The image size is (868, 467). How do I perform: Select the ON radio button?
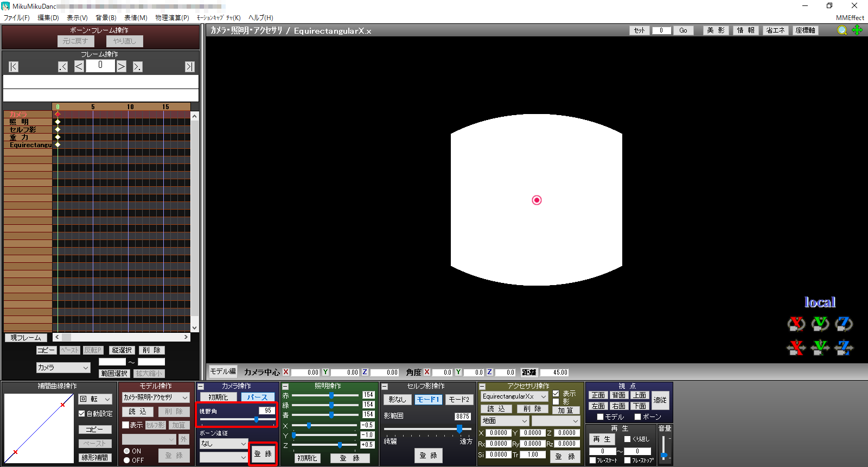[x=126, y=451]
